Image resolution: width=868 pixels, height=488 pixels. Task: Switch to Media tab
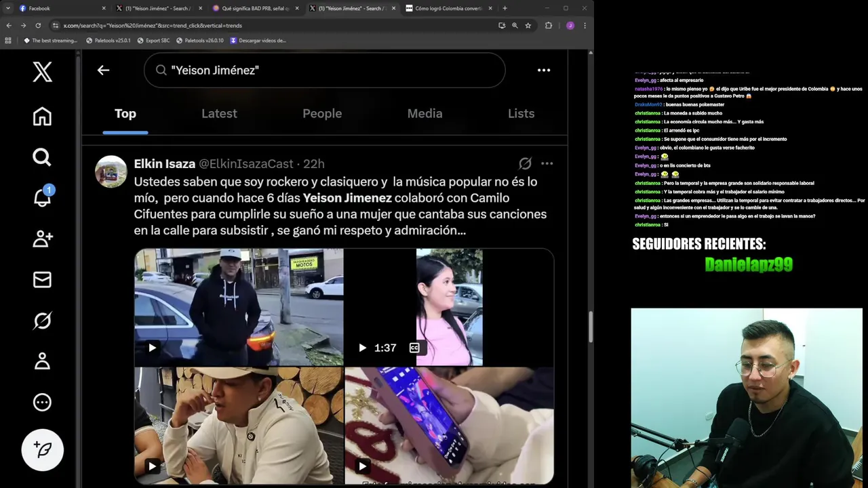coord(425,114)
